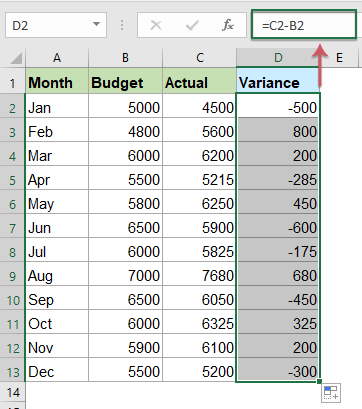Select column B header
362x409 pixels.
tap(125, 58)
